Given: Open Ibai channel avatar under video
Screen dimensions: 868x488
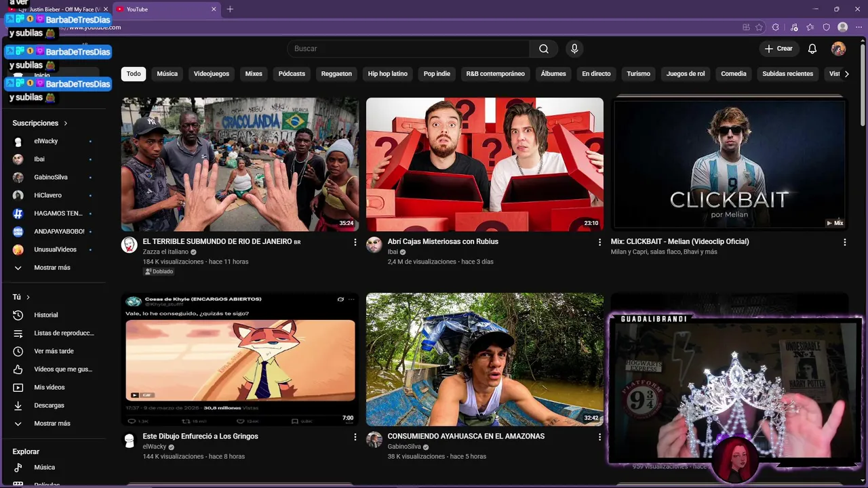Looking at the screenshot, I should 374,245.
